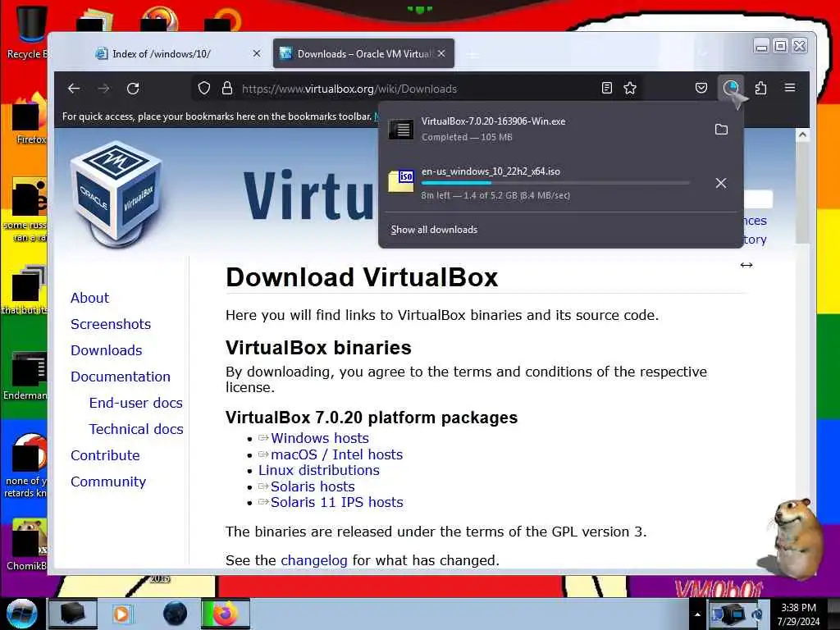
Task: Close the Index of /windows/10/ tab
Action: 257,53
